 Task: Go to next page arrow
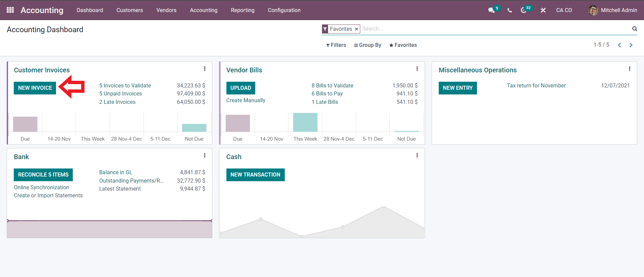pos(631,45)
